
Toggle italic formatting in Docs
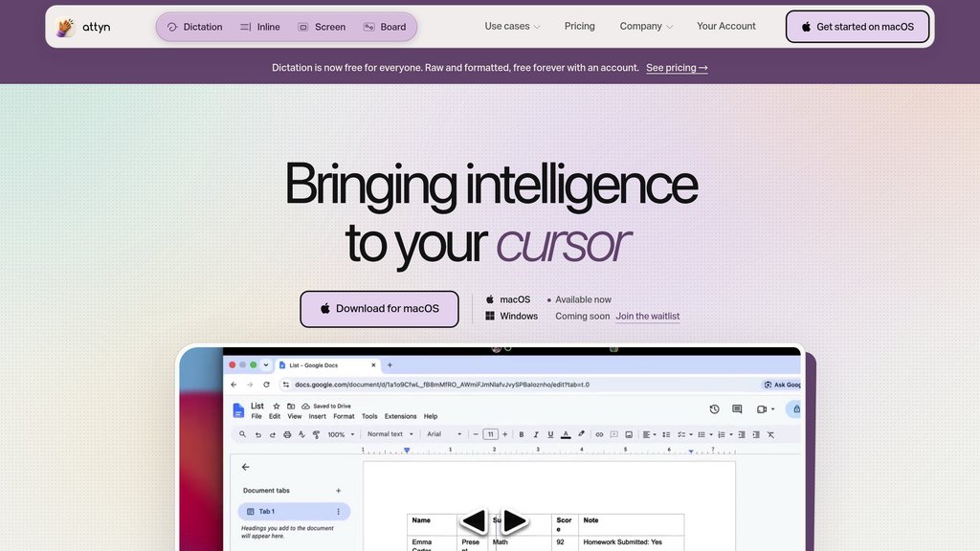pos(536,435)
